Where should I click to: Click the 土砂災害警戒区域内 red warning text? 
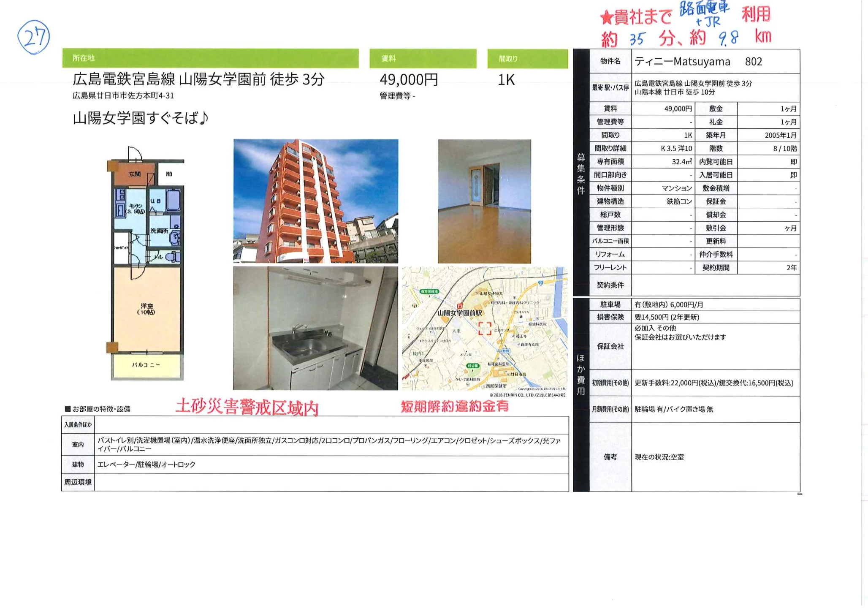point(247,407)
